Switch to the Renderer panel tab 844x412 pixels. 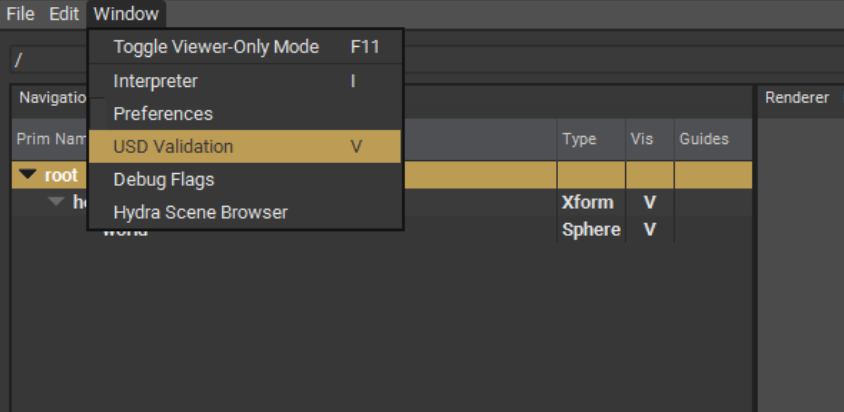[797, 97]
